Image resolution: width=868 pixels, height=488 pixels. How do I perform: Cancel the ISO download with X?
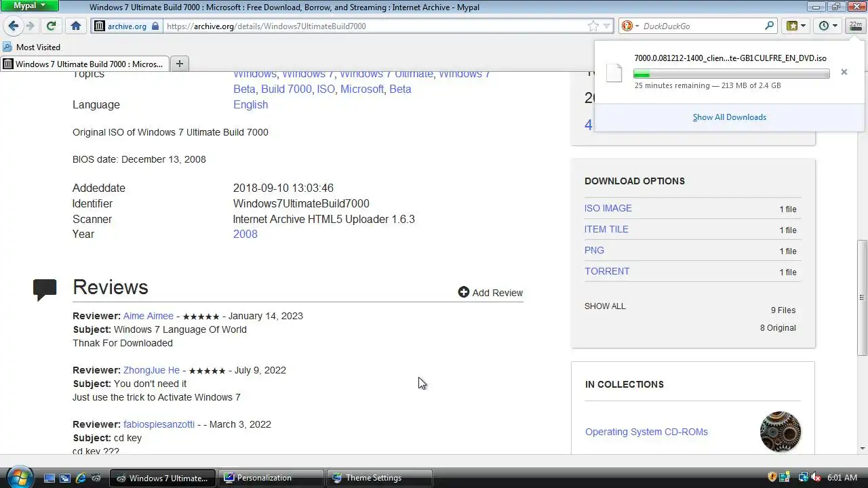point(844,72)
